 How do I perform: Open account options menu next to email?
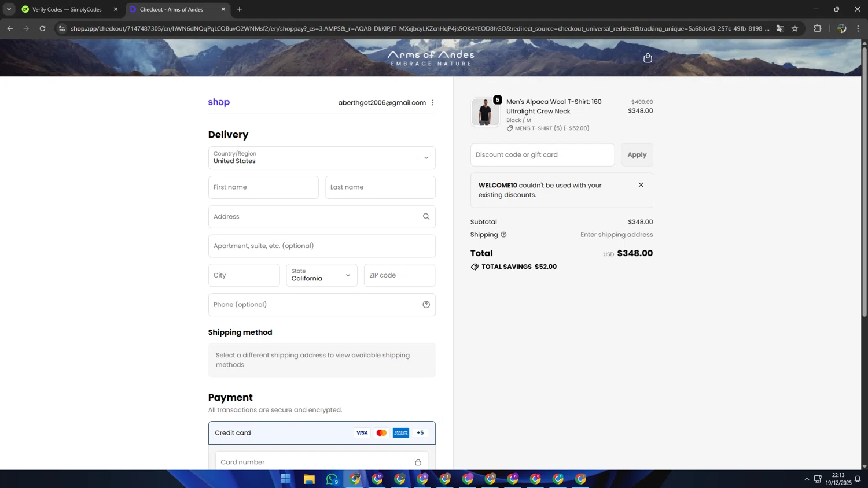(432, 102)
